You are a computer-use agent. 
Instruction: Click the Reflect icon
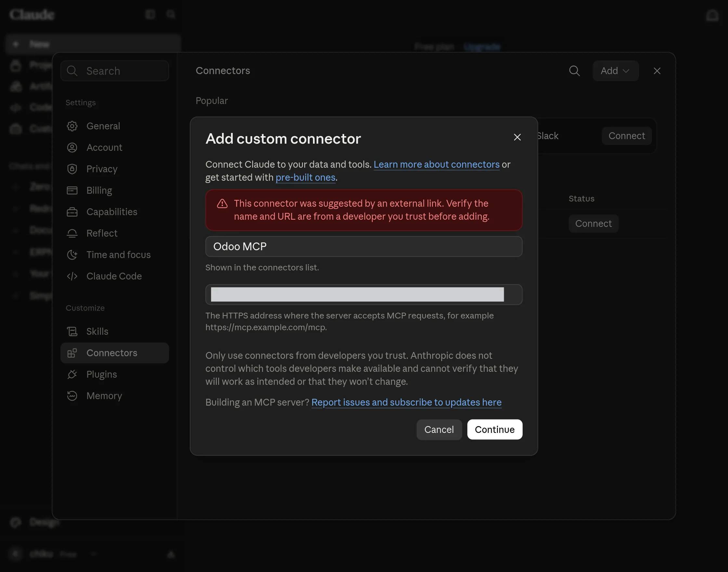coord(72,233)
